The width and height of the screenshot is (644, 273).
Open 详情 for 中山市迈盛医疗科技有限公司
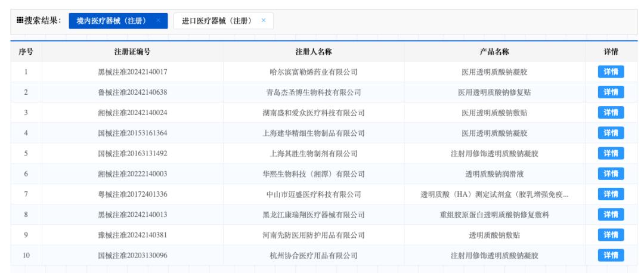pos(611,194)
